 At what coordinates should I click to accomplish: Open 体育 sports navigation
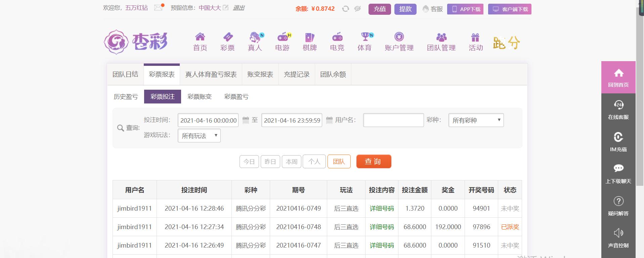point(365,42)
